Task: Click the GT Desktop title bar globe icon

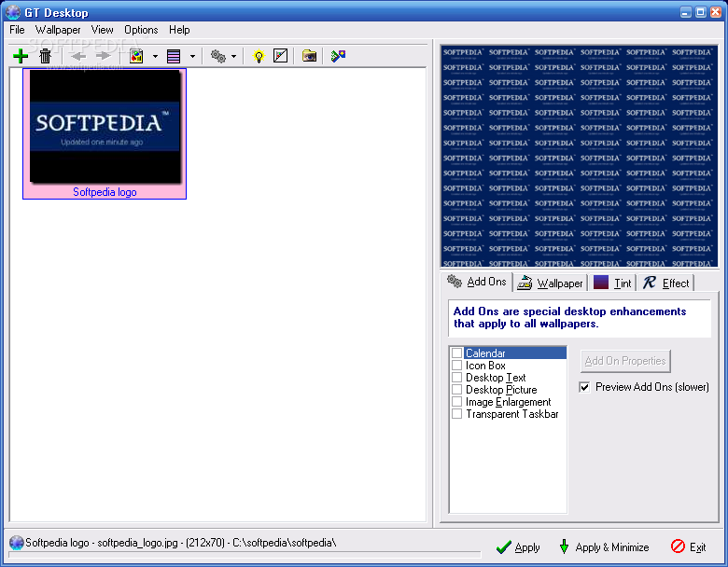Action: pyautogui.click(x=13, y=12)
